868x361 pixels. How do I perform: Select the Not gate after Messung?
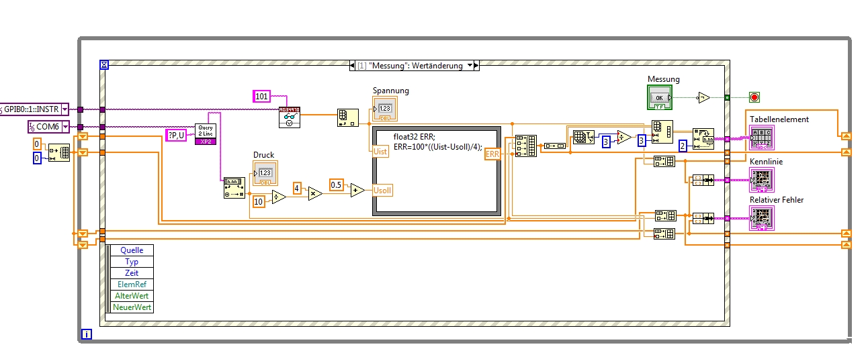[703, 97]
